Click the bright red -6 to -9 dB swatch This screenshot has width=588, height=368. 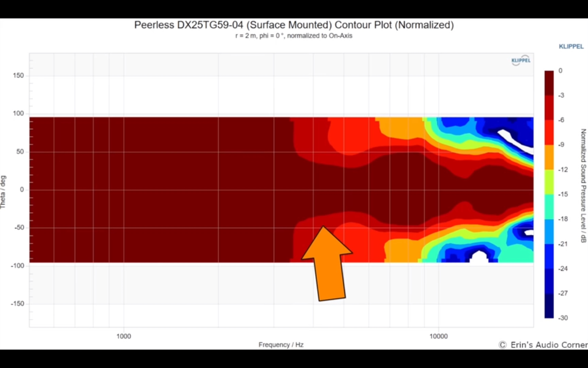click(x=549, y=132)
